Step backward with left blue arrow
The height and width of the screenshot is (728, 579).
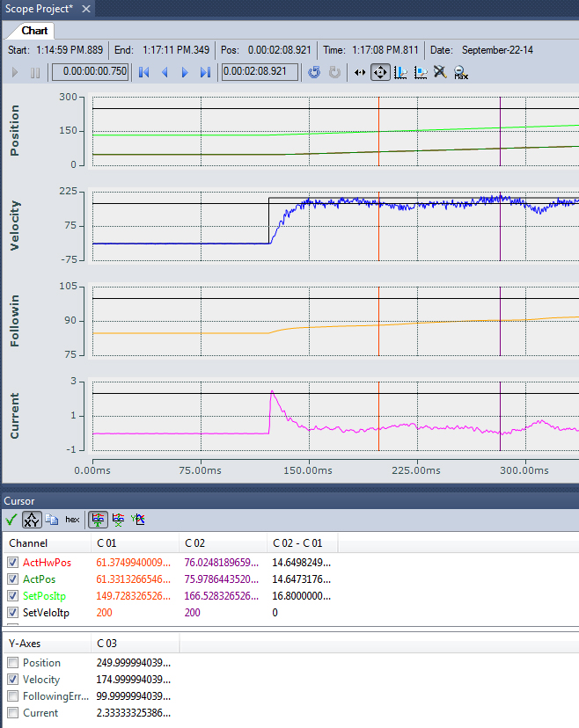click(165, 72)
